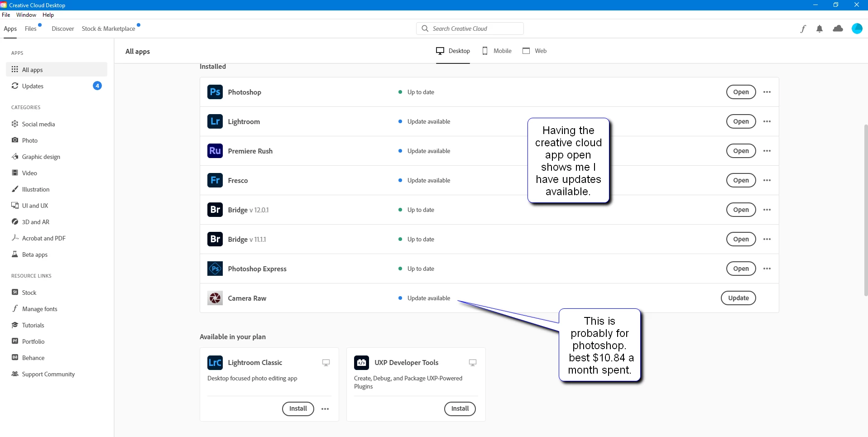This screenshot has width=868, height=437.
Task: Click the Bridge v 12.0.1 icon
Action: pos(215,210)
